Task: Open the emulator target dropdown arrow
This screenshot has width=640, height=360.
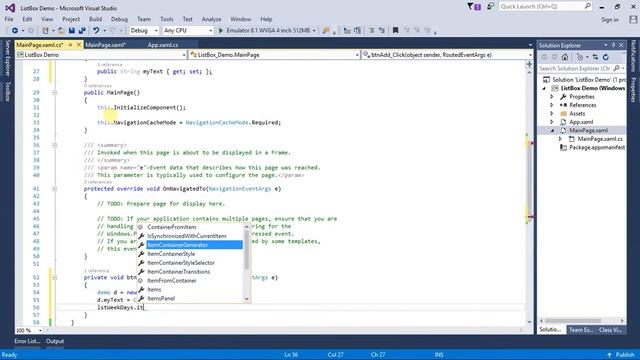Action: click(314, 31)
